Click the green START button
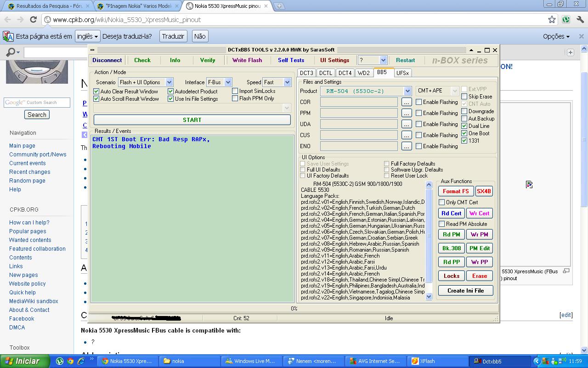Screen dimensions: 588x368 coord(192,120)
